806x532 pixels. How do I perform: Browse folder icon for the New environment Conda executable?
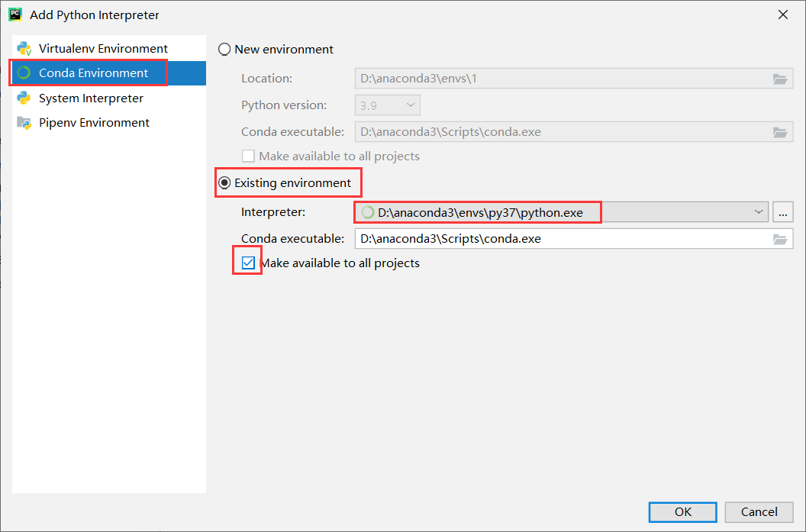click(x=780, y=132)
